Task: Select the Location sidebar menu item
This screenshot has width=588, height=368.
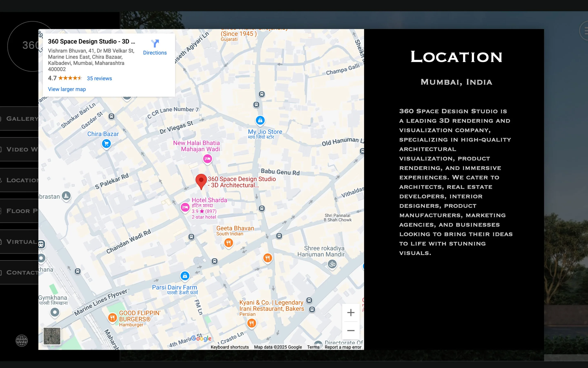Action: point(19,180)
